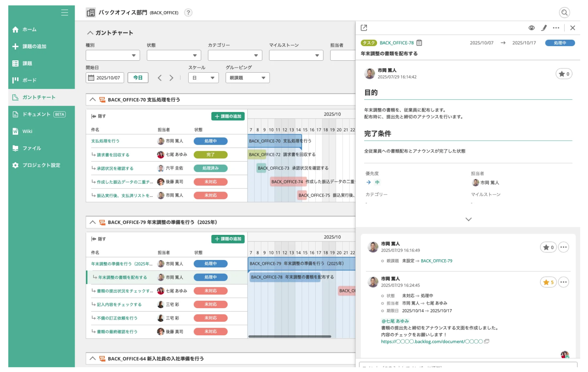Click 課題の追加 button in BACK_OFFICE-79 group
Screen dimensions: 588x372
228,239
